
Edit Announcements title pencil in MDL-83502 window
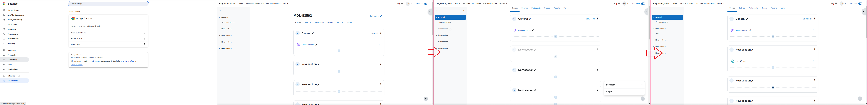coord(316,45)
